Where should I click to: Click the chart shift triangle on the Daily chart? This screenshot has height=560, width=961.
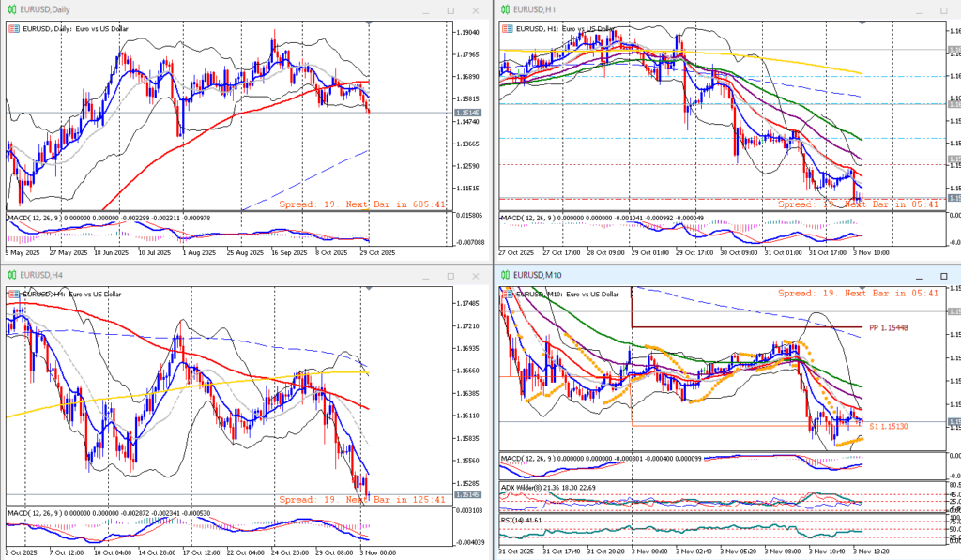pos(370,22)
